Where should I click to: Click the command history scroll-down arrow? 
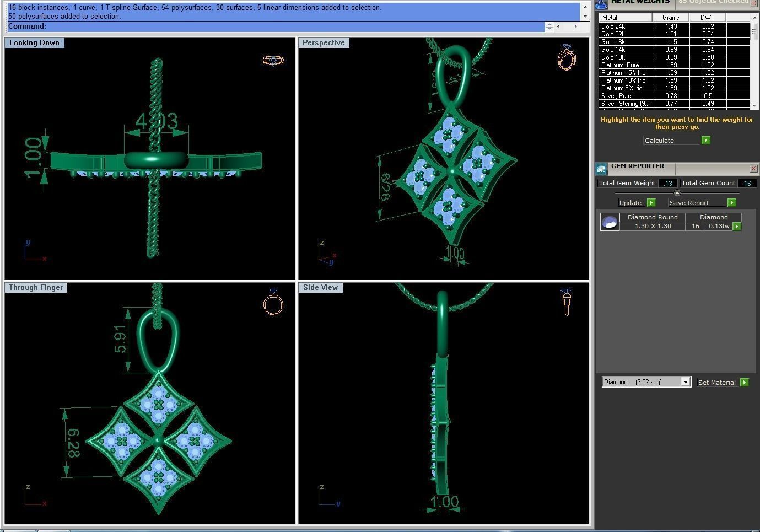[x=585, y=17]
